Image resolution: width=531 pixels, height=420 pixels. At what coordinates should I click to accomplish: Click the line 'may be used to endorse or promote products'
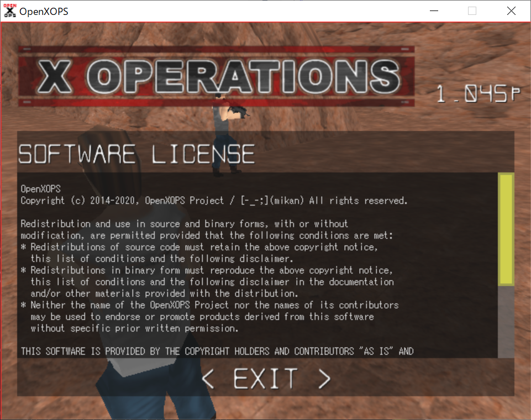[202, 316]
